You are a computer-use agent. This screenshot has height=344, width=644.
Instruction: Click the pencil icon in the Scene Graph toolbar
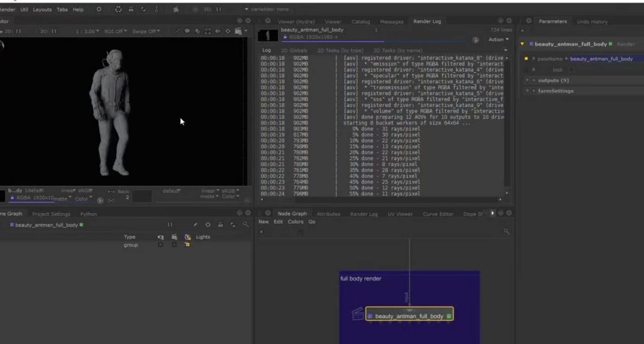click(x=195, y=225)
